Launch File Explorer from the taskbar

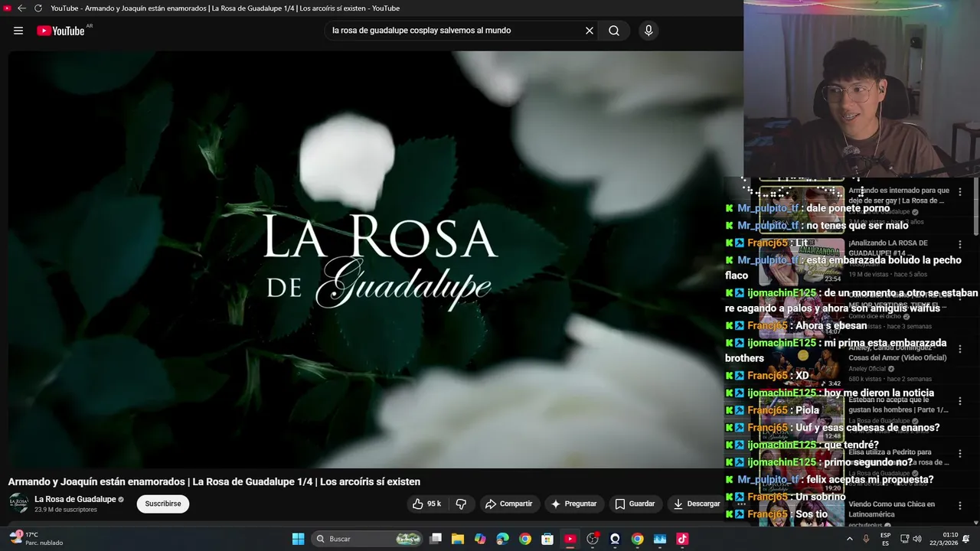pos(458,539)
